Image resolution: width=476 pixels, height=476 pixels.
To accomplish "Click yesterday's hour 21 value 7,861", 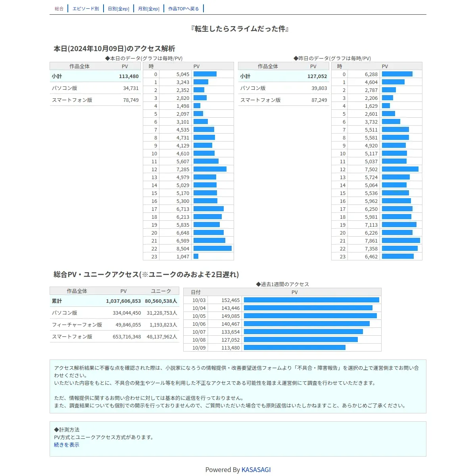I will coord(371,241).
